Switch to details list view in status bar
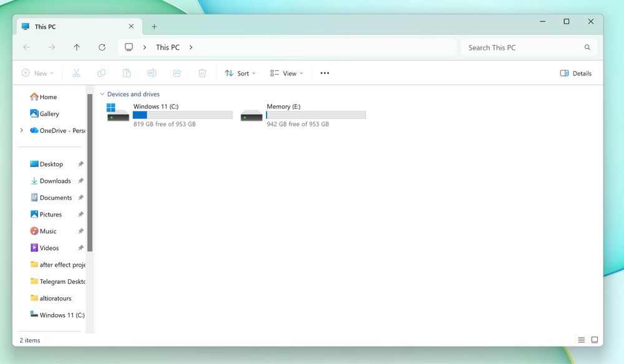The width and height of the screenshot is (624, 364). pos(582,340)
